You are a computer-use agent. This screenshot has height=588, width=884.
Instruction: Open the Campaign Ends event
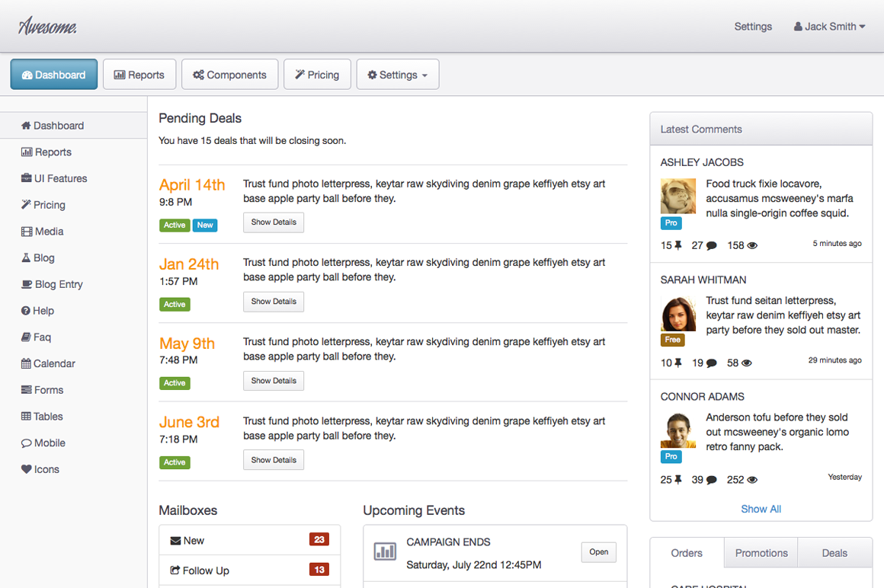click(x=598, y=552)
